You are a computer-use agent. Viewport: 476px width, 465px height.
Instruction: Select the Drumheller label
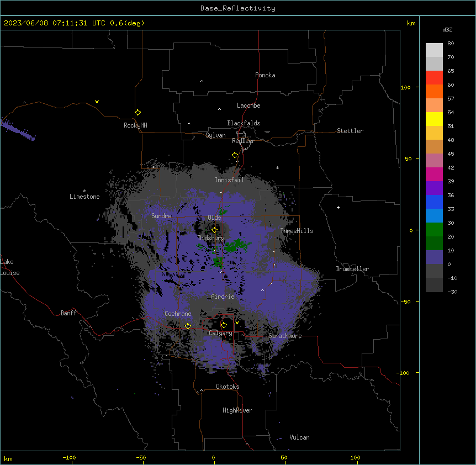point(352,269)
